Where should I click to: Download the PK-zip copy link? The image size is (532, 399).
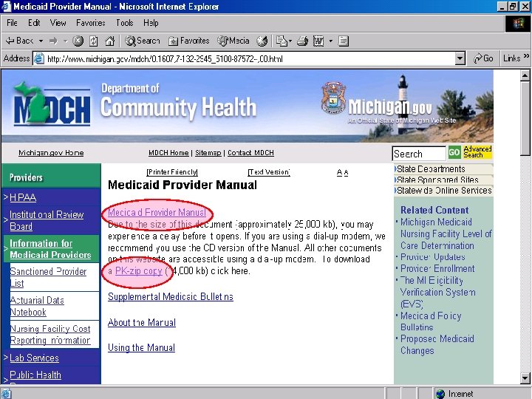(139, 270)
